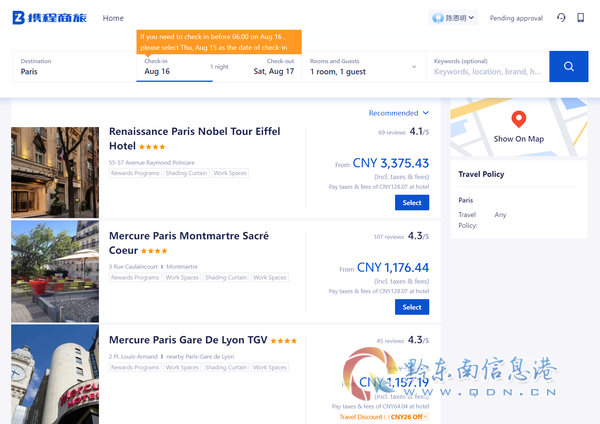Click Travel Discount CNY26 Off tag
The height and width of the screenshot is (424, 600).
pos(383,417)
